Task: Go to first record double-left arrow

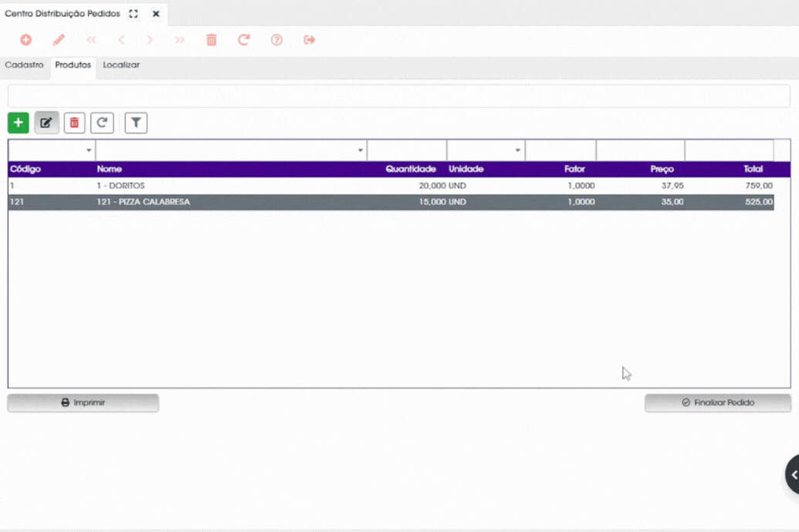Action: coord(91,39)
